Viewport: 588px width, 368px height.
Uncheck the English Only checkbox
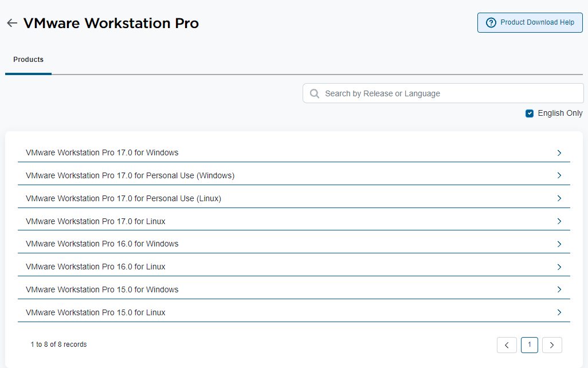[530, 113]
